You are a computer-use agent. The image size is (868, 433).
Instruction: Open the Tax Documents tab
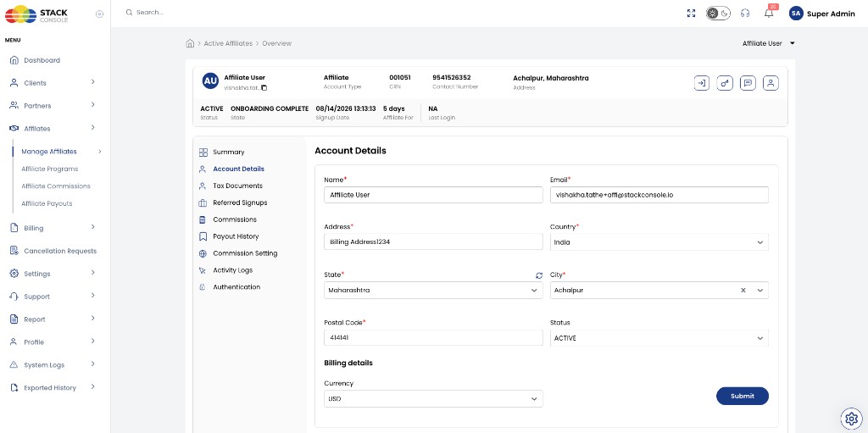[x=237, y=186]
